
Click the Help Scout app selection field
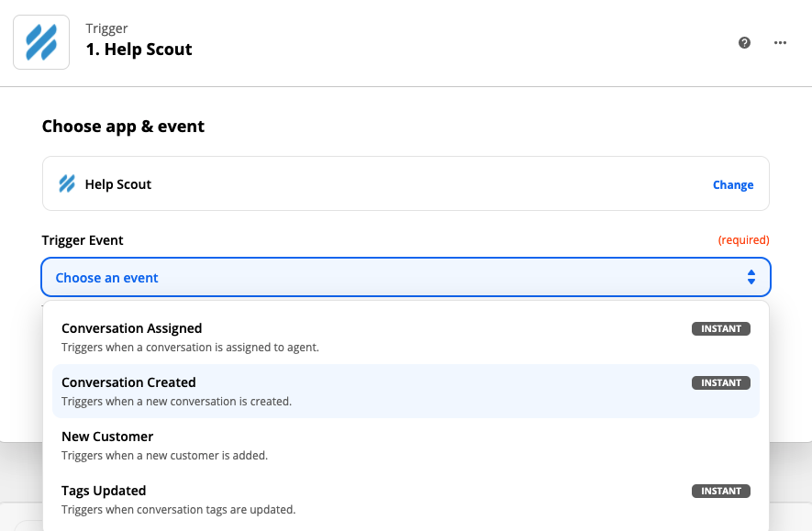point(406,183)
